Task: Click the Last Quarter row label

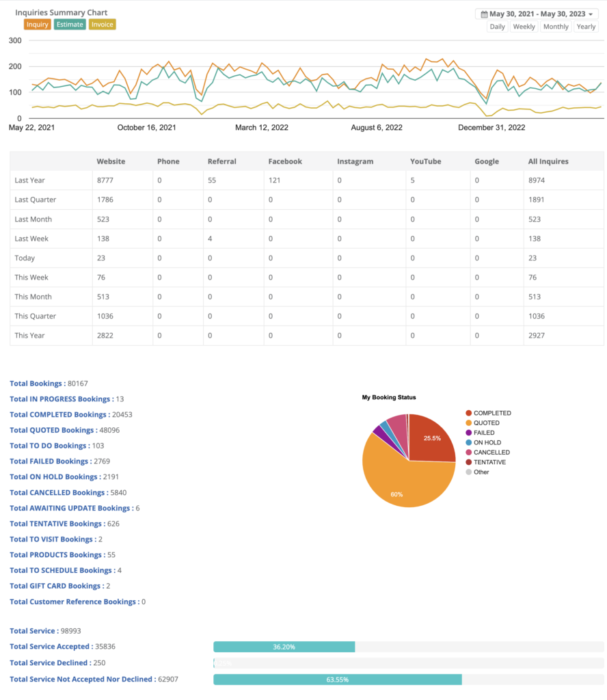Action: coord(36,200)
